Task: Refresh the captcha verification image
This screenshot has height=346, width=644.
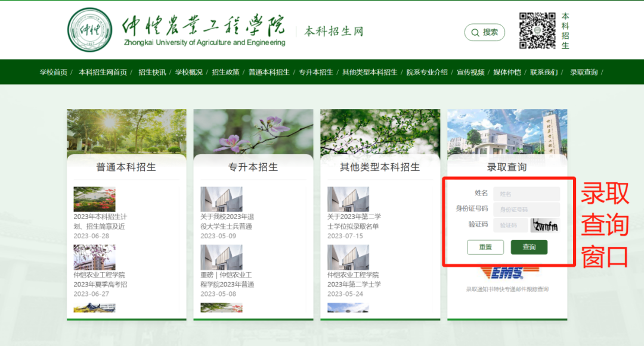Action: point(544,225)
